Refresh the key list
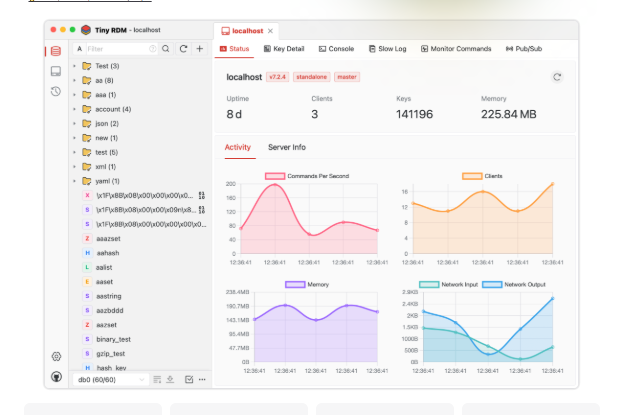 [183, 49]
